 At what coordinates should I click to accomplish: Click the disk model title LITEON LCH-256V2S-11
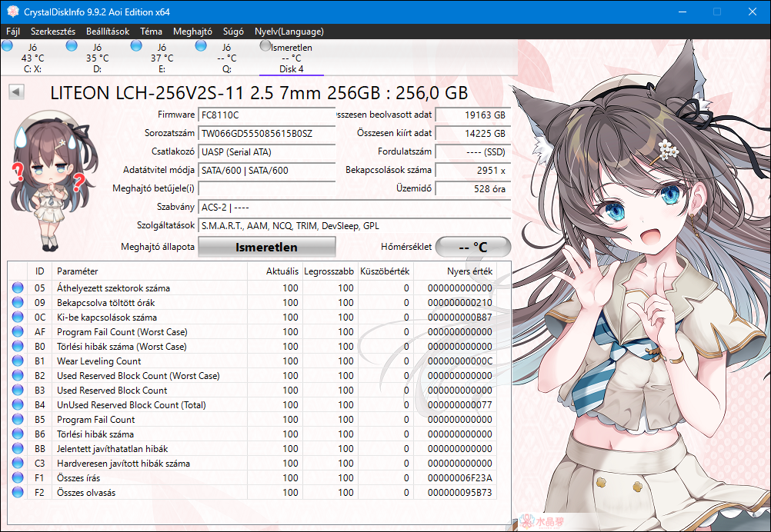pos(259,93)
